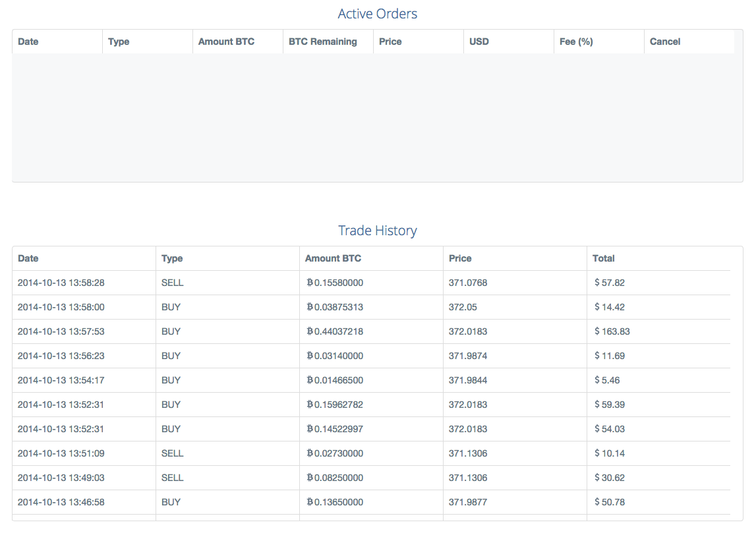Click the Active Orders heading
Screen dimensions: 756x539
[x=378, y=13]
